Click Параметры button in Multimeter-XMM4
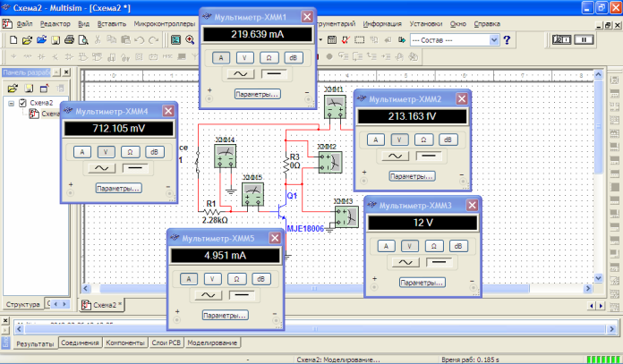 [118, 188]
